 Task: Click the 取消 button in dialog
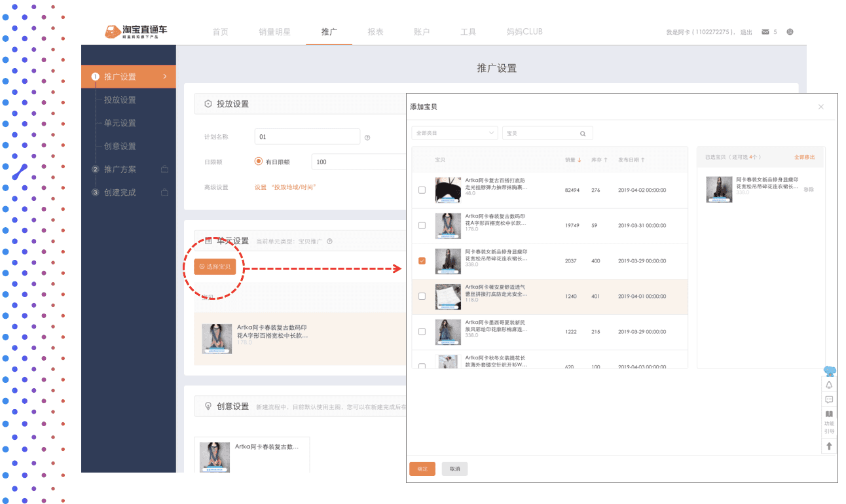click(x=455, y=469)
